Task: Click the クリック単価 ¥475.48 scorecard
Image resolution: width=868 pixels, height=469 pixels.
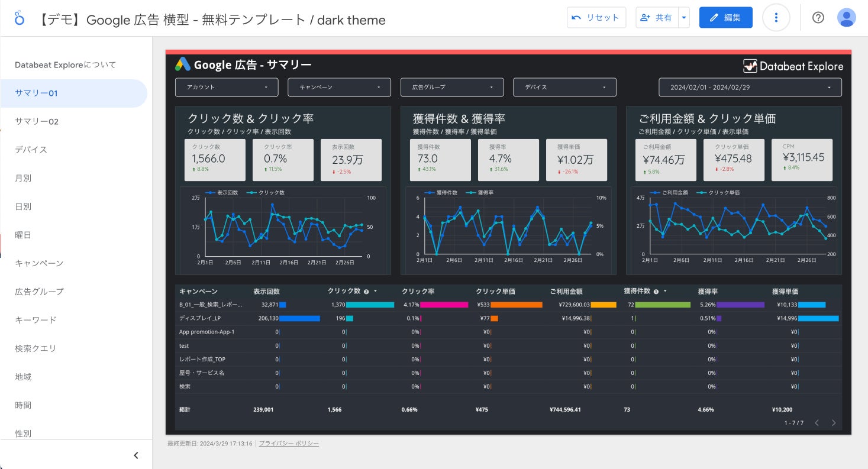Action: 734,160
